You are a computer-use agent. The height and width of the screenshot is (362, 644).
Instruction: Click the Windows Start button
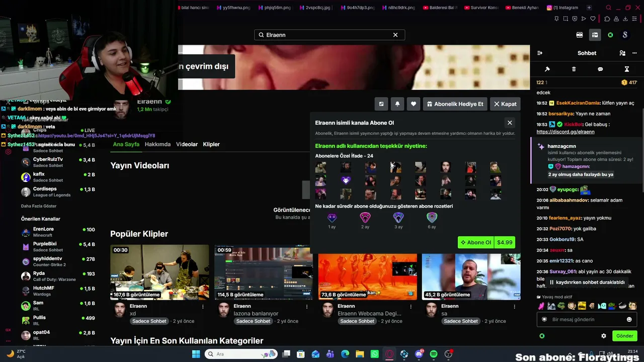point(196,354)
